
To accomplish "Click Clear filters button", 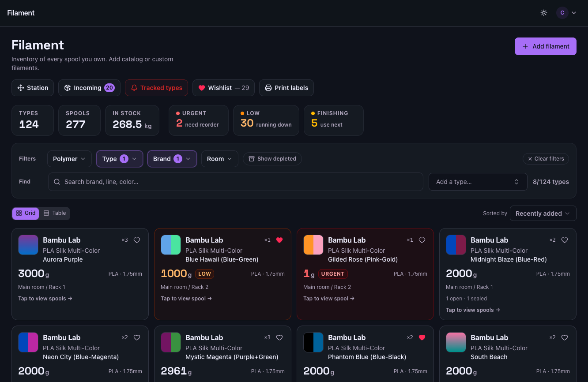I will coord(546,159).
